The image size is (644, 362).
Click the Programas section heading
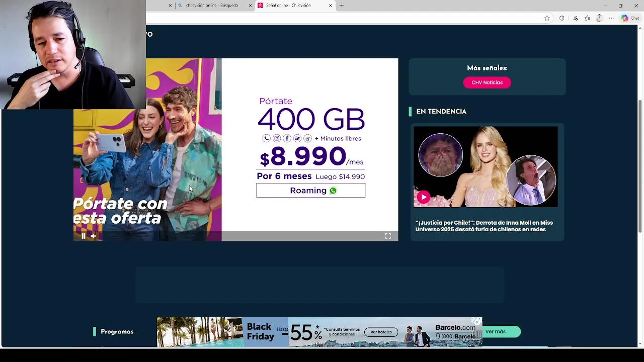pos(117,332)
